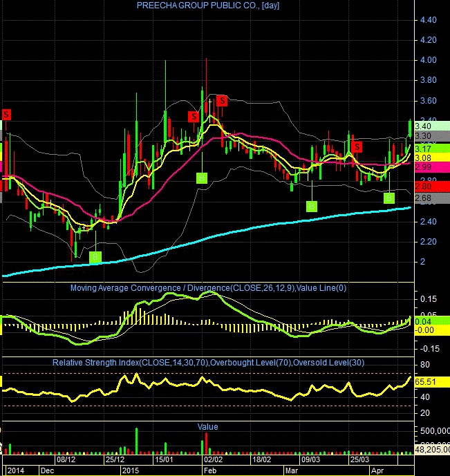The width and height of the screenshot is (450, 476).
Task: Click the 25/03 date label
Action: [x=359, y=459]
